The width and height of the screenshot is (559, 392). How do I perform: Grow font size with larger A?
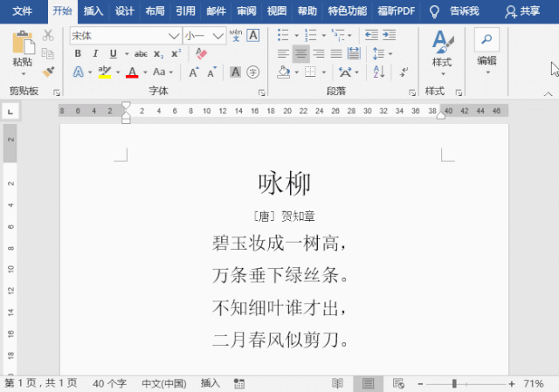click(x=194, y=72)
